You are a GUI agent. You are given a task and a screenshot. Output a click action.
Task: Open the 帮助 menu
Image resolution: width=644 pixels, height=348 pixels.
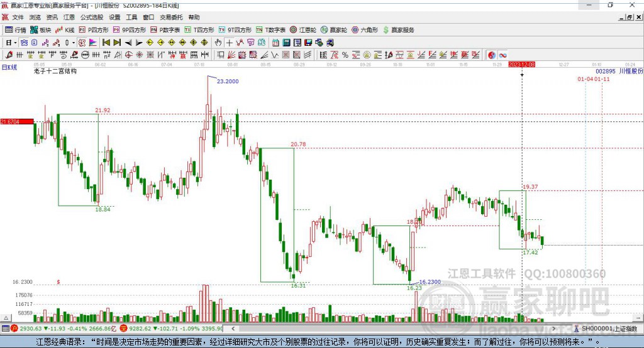[x=194, y=17]
